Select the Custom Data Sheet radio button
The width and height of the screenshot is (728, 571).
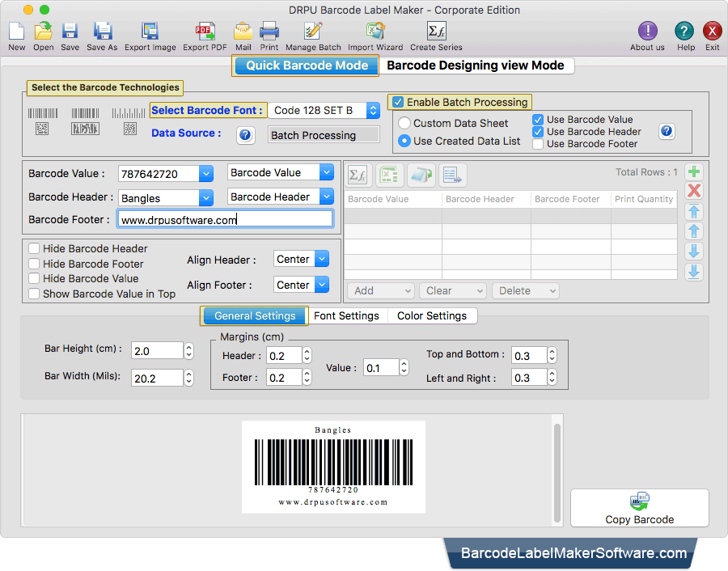[404, 123]
